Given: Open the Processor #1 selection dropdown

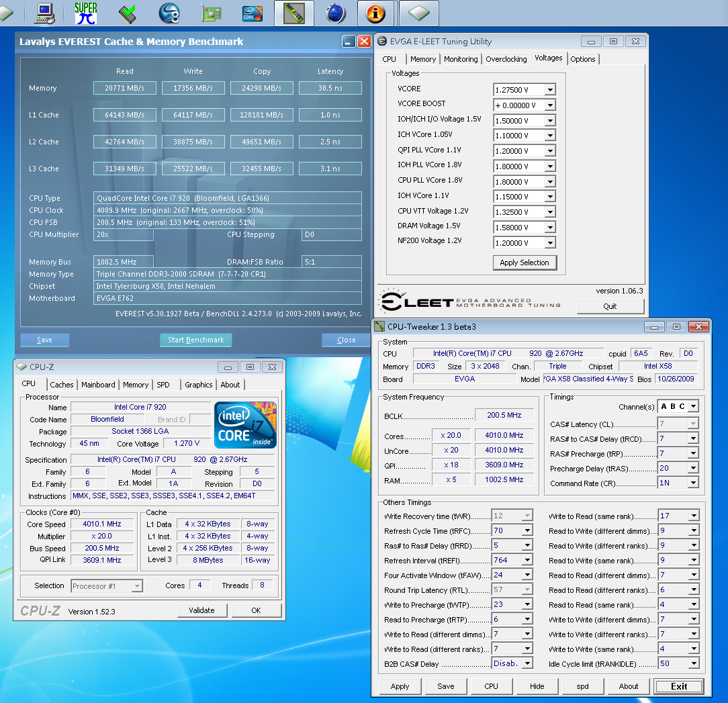Looking at the screenshot, I should (136, 586).
